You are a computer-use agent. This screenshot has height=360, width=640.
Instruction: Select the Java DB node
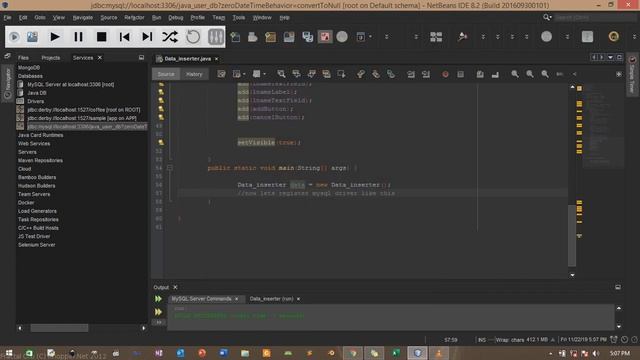point(37,93)
